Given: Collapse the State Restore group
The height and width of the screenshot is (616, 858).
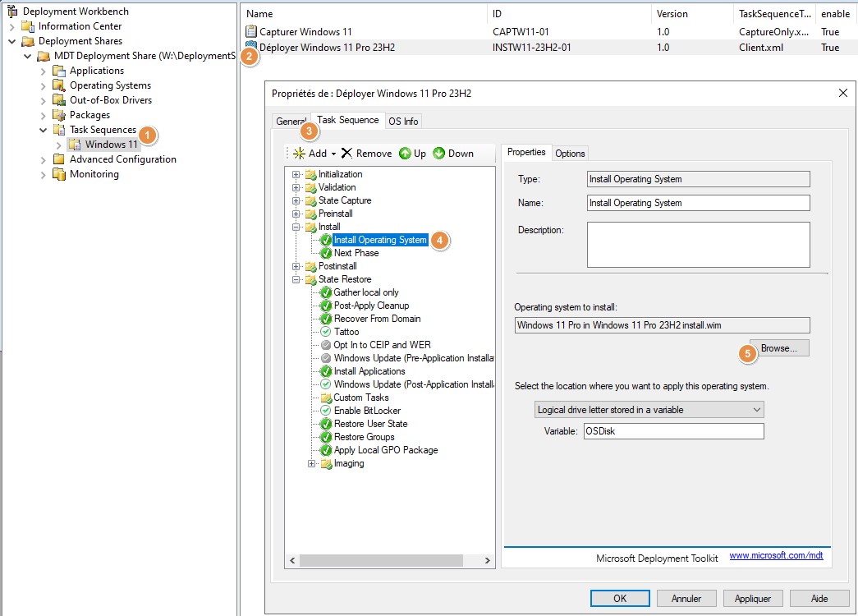Looking at the screenshot, I should coord(296,279).
